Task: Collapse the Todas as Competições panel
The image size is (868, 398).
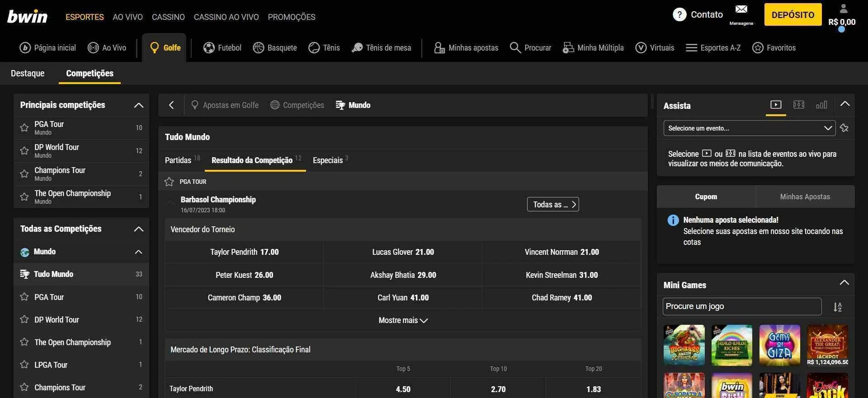Action: (138, 229)
